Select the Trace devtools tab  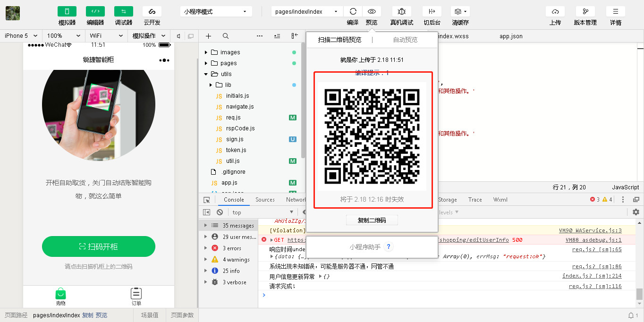pos(475,200)
